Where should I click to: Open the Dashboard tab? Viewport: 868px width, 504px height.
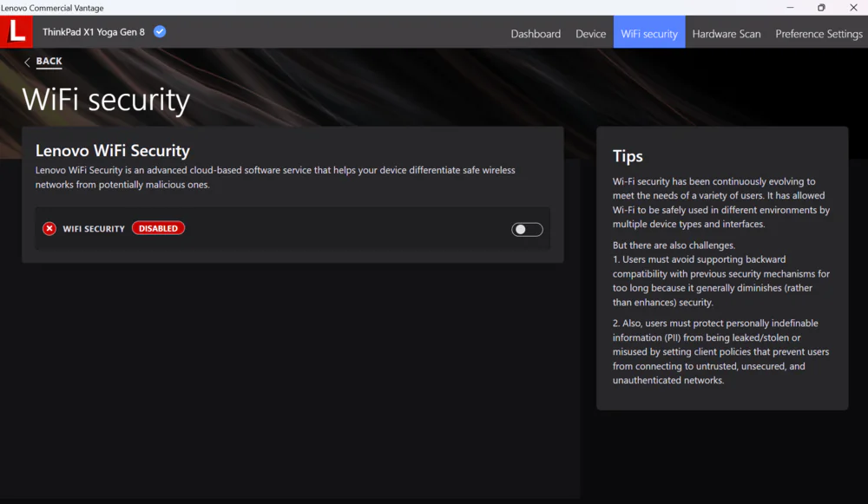536,34
